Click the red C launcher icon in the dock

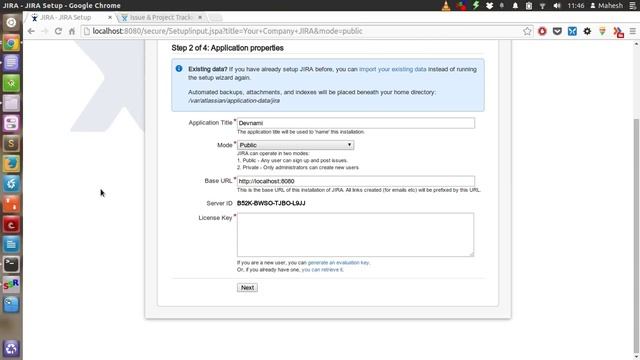(x=11, y=224)
